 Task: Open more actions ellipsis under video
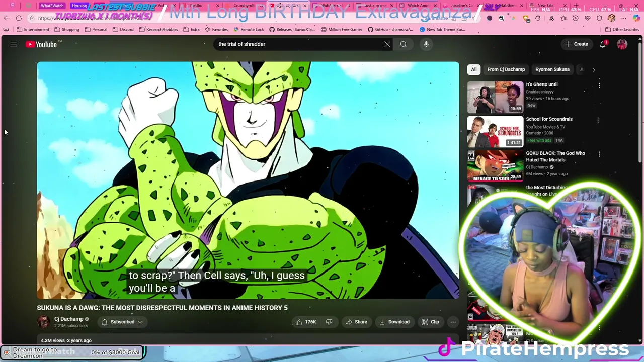453,322
